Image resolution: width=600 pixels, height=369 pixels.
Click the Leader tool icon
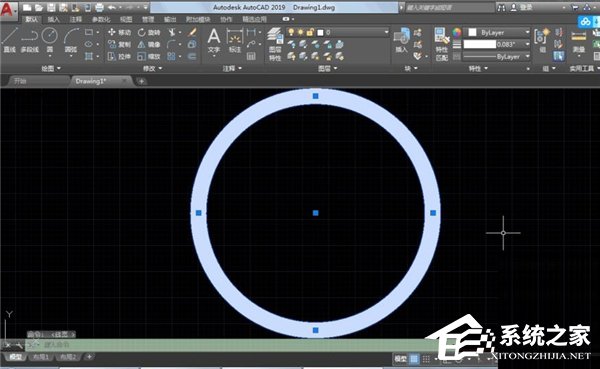251,44
